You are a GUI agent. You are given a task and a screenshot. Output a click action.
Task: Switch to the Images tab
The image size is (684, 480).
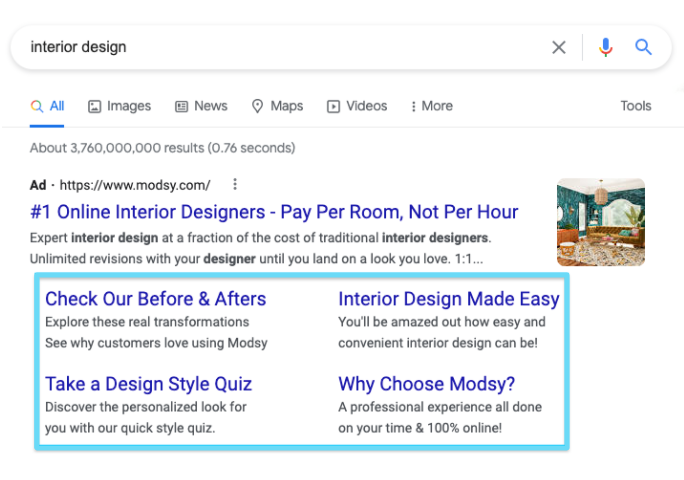[120, 106]
